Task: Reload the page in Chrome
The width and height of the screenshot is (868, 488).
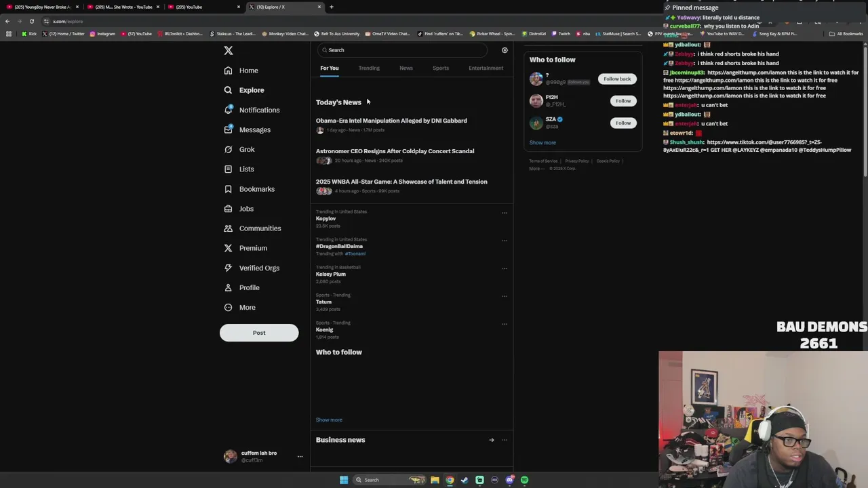Action: [x=32, y=21]
